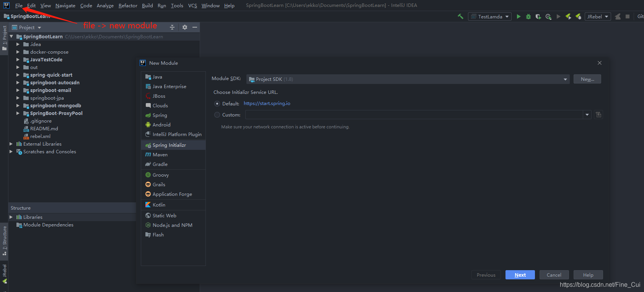Open the VCS menu
This screenshot has width=644, height=292.
192,6
